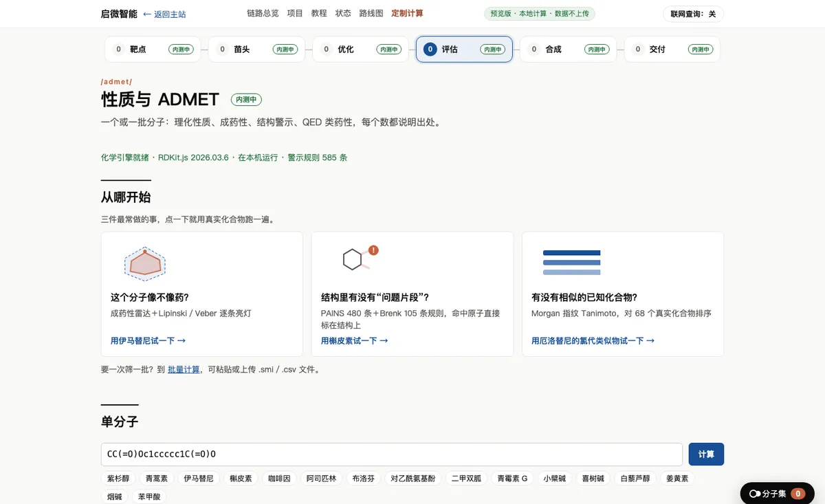Pick the 白藜芦醇 example chip
This screenshot has height=504, width=825.
(x=635, y=479)
